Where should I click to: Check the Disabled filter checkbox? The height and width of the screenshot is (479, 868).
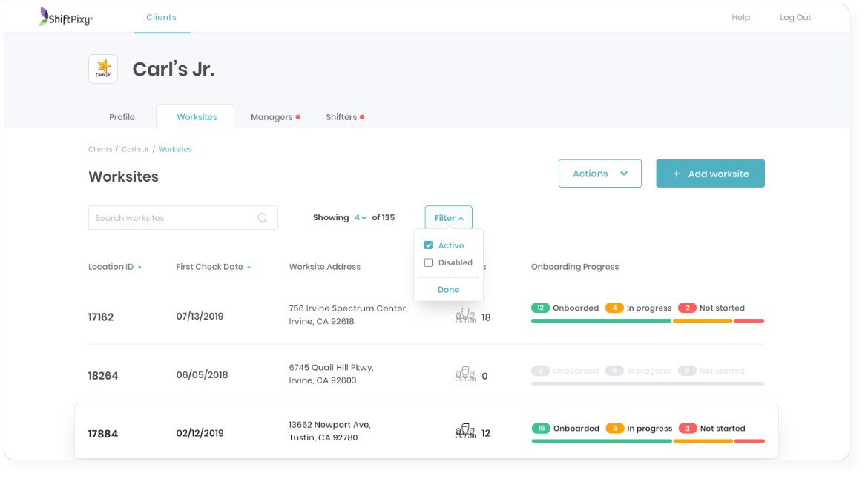pyautogui.click(x=429, y=262)
